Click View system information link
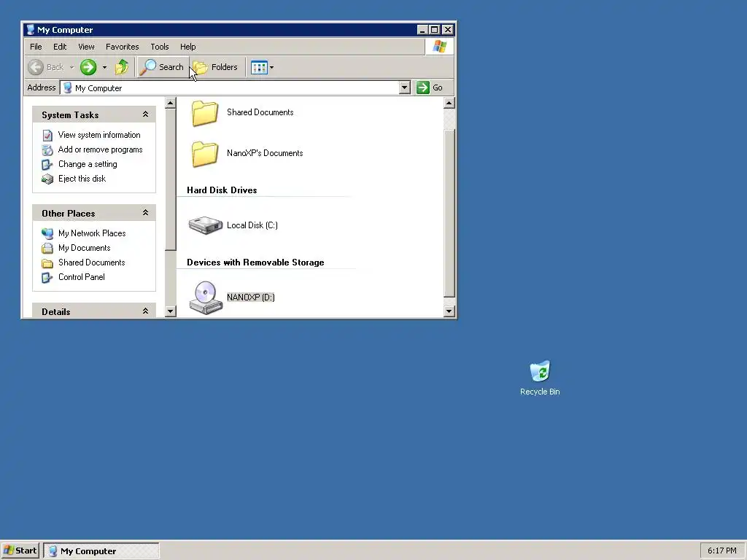This screenshot has width=747, height=560. coord(99,135)
